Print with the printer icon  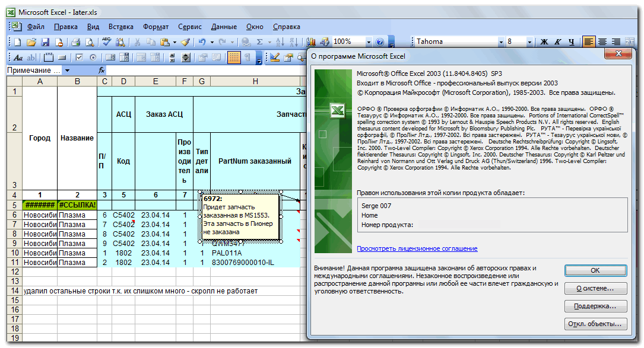75,42
